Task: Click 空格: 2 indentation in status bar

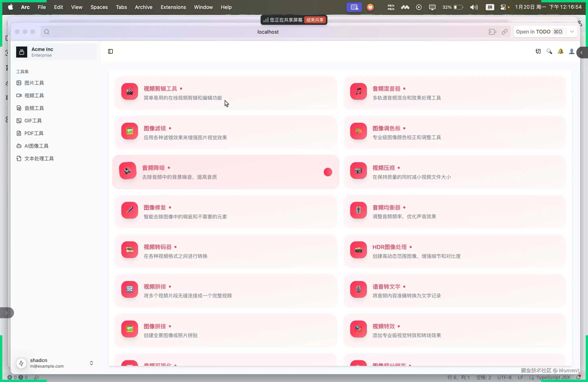Action: pos(483,377)
